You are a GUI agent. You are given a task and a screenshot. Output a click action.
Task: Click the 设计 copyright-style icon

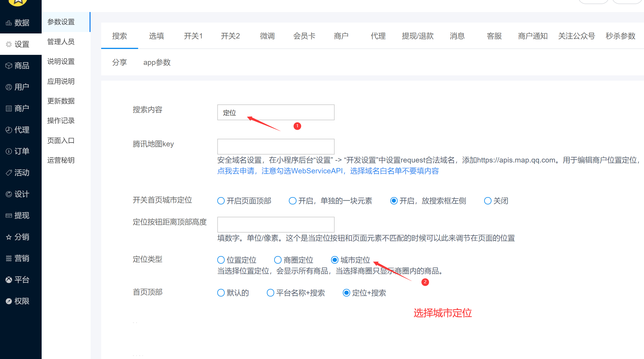[9, 194]
